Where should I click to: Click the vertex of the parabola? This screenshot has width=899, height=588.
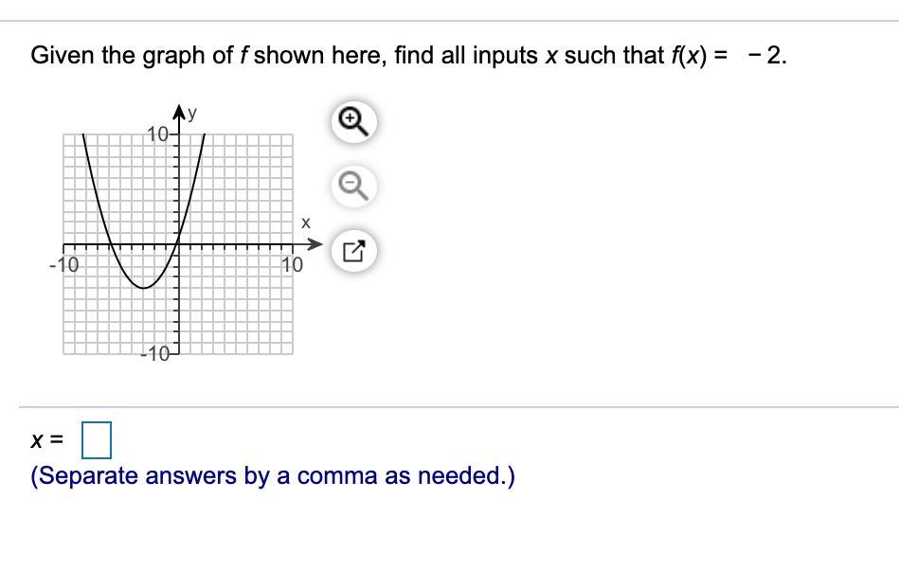[144, 286]
